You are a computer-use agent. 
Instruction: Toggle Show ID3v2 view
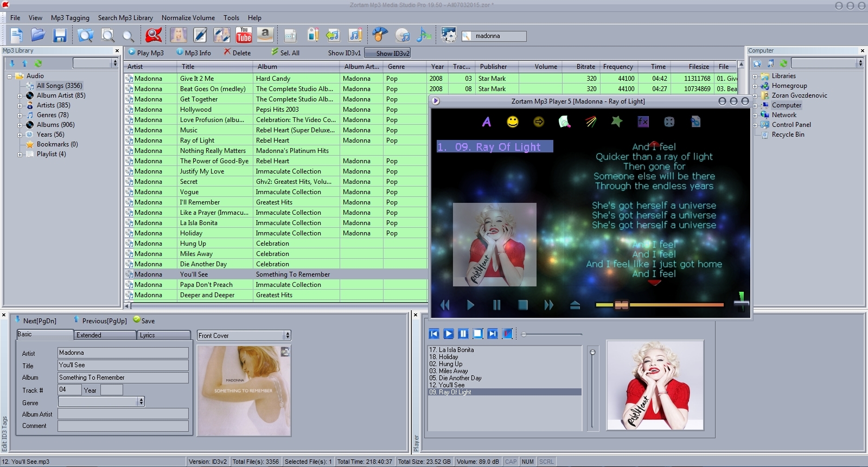click(x=387, y=53)
